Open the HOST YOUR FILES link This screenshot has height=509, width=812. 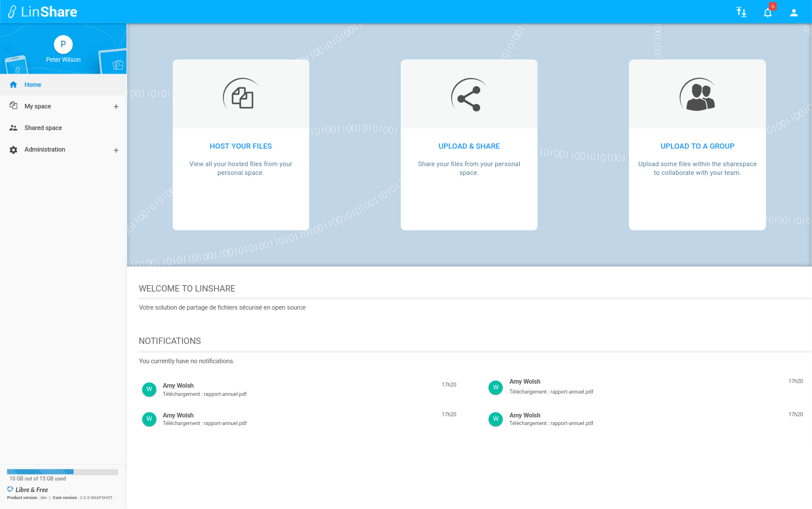(241, 146)
